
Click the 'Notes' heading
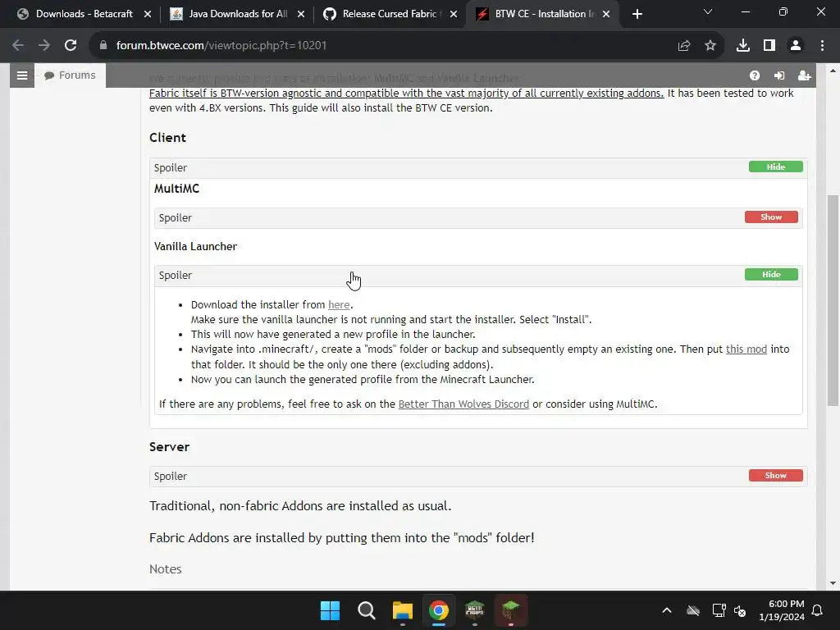pyautogui.click(x=166, y=569)
